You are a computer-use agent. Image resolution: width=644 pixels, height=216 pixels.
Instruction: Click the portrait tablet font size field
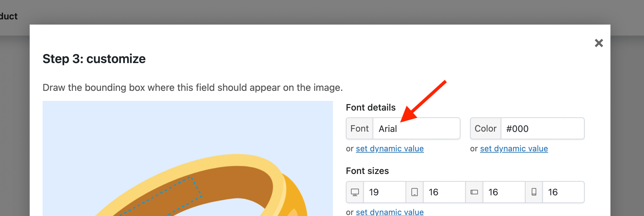[444, 192]
